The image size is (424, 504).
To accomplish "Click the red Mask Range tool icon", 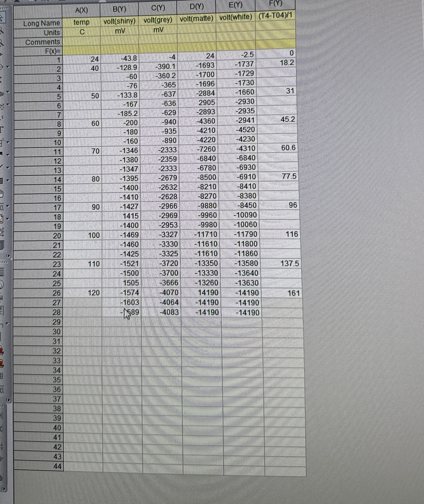I will 3,351.
